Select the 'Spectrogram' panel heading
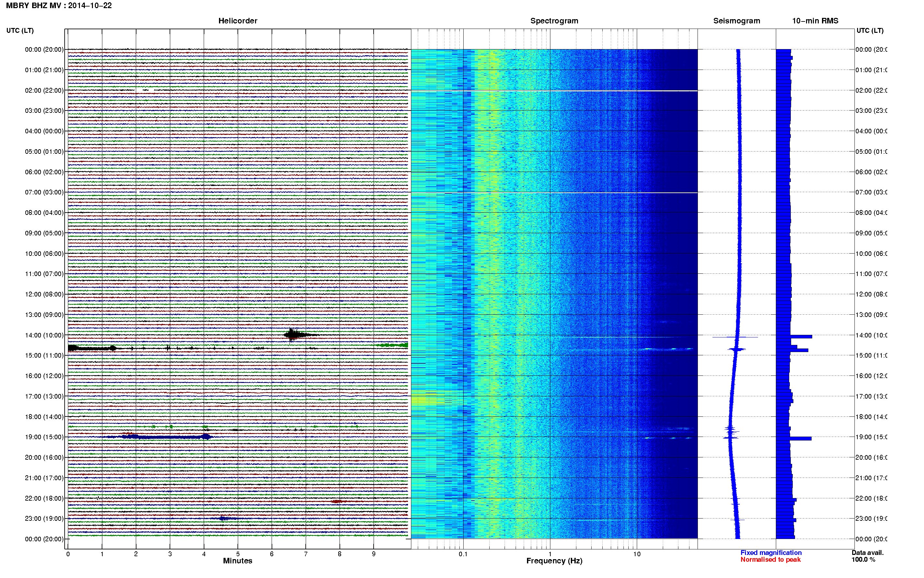Viewport: 924px width, 578px height. 554,21
